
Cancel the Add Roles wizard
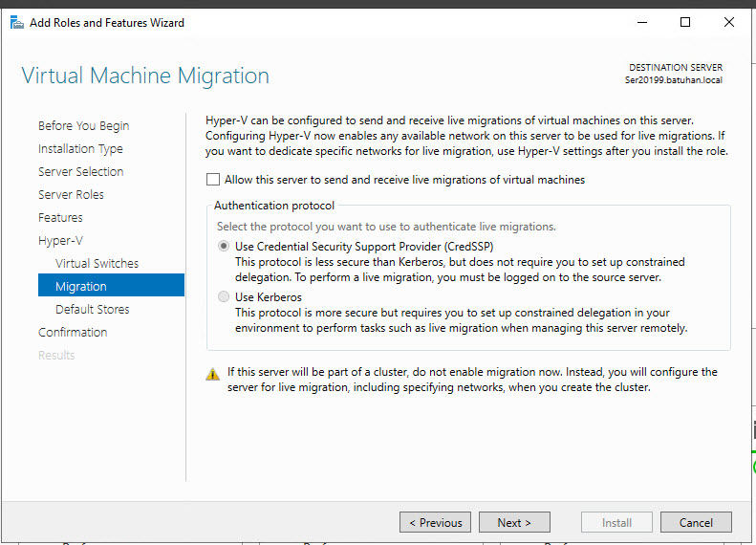pos(695,523)
